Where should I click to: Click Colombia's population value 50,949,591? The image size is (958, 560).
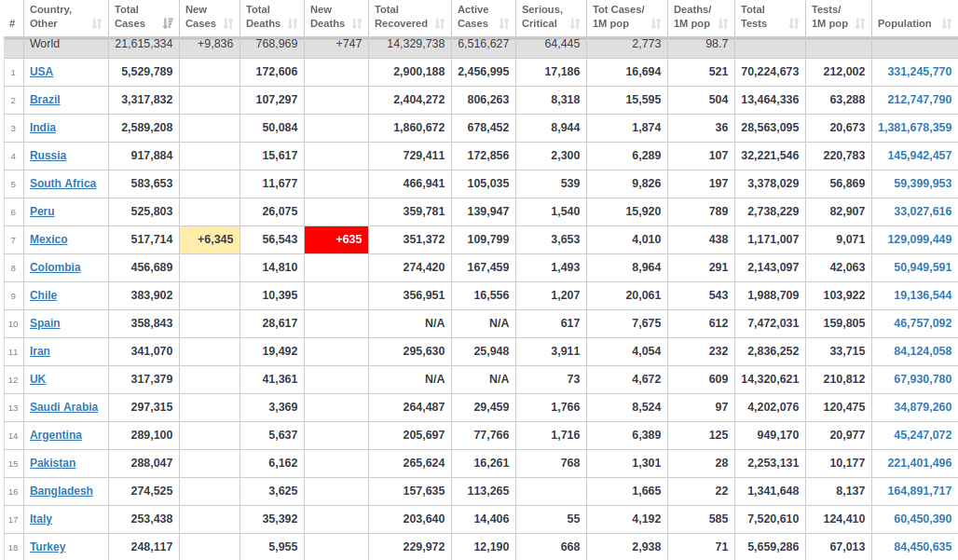[923, 267]
